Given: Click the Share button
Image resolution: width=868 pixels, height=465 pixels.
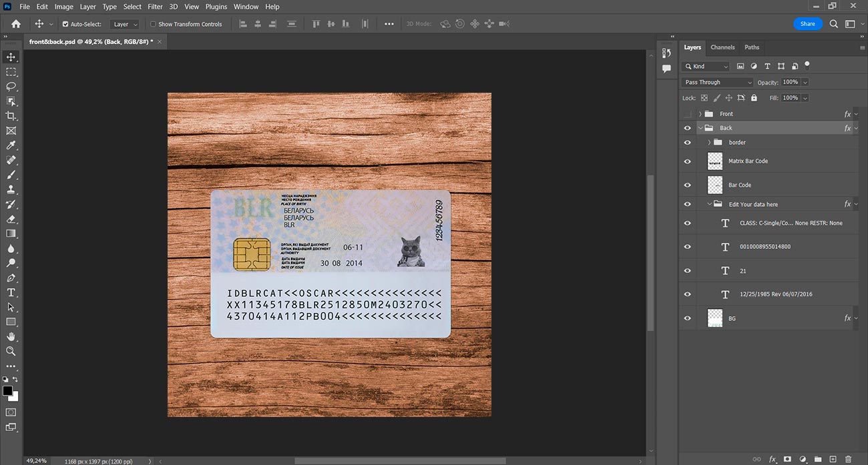Looking at the screenshot, I should (807, 24).
